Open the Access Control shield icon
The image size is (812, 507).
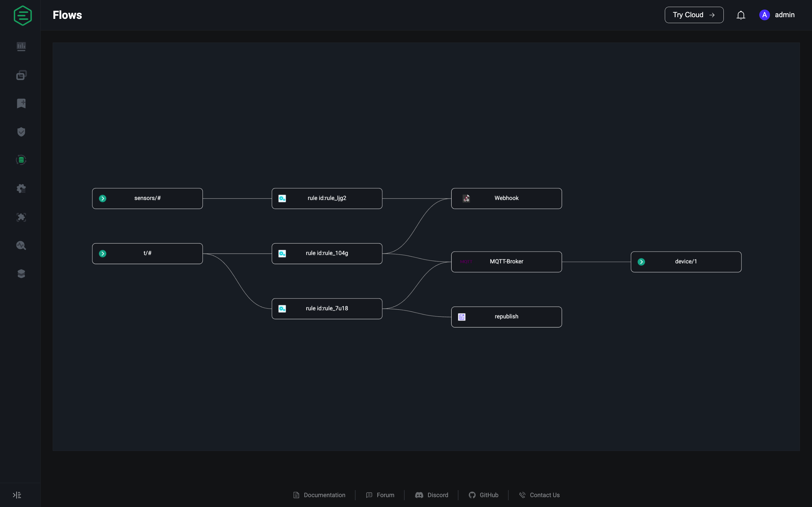21,132
